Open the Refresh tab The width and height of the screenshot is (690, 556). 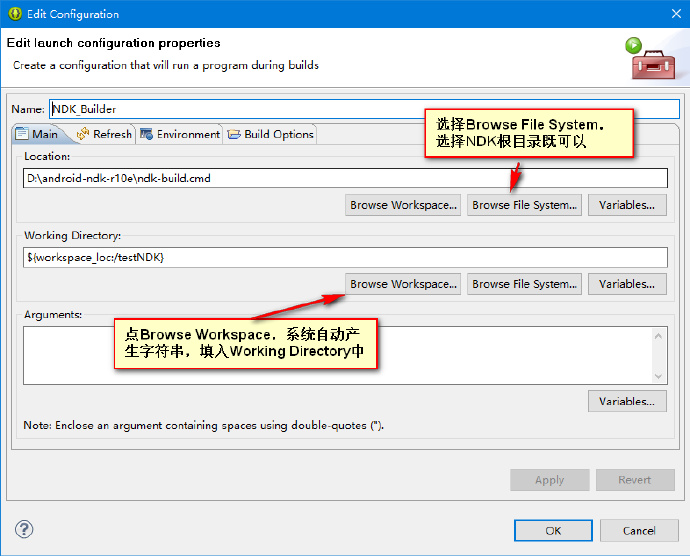click(104, 134)
